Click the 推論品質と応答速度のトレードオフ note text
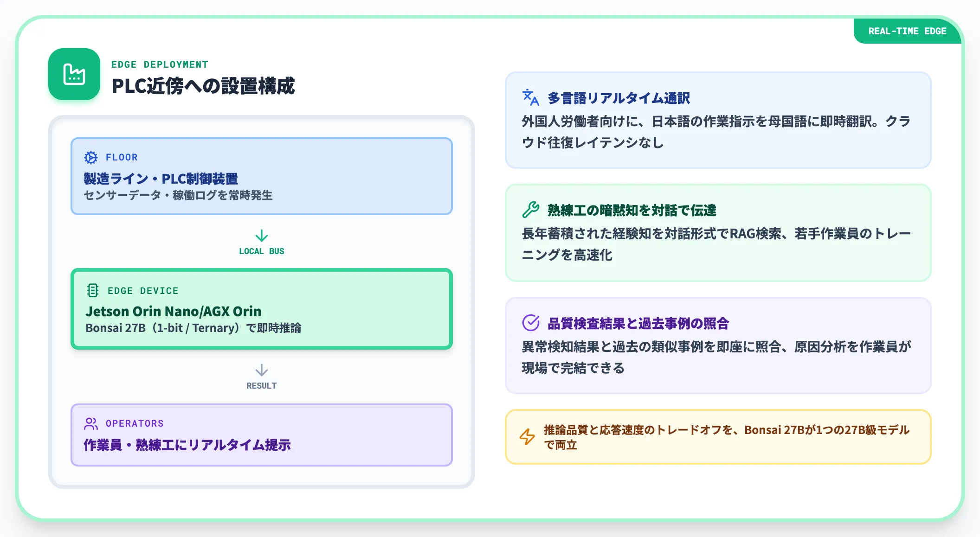Viewport: 980px width, 537px height. (727, 437)
